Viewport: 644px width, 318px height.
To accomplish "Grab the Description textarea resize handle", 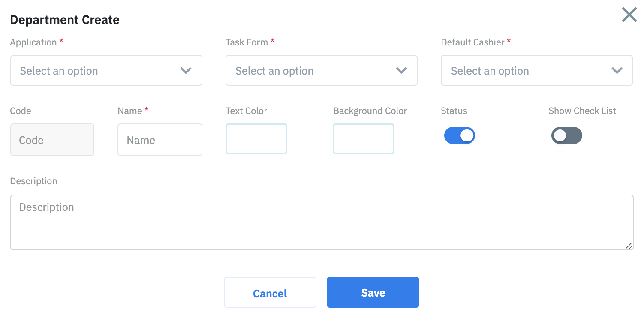I will 629,246.
